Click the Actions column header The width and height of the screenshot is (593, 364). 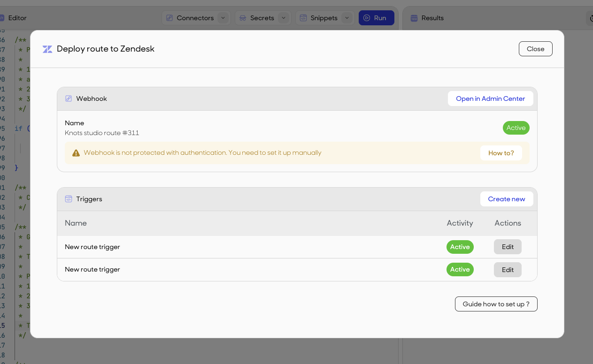click(x=508, y=223)
